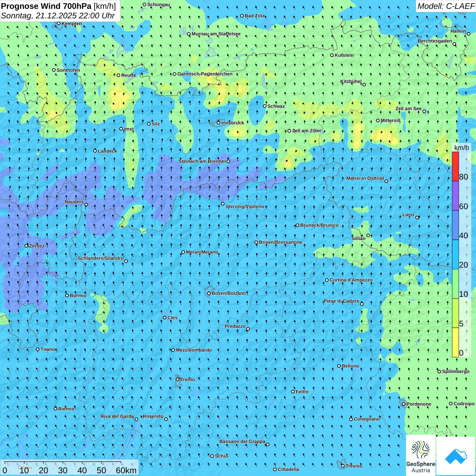Click the 'Schlanders/Silandro' label
Viewport: 476px width, 476px height.
(101, 258)
